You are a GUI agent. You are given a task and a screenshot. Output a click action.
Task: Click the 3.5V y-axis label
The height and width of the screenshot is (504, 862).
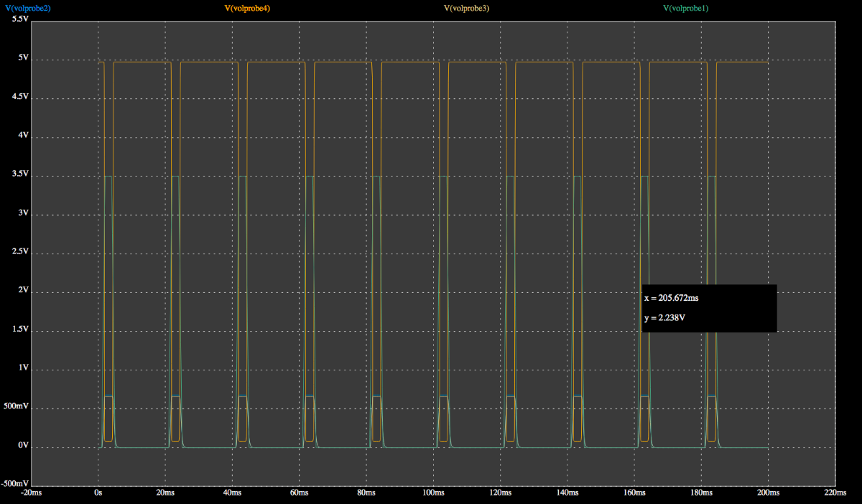[19, 174]
